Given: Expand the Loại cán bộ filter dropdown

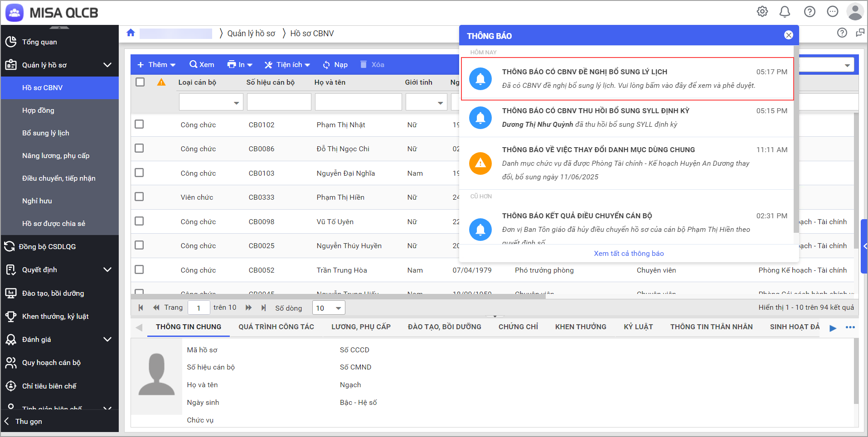Looking at the screenshot, I should [236, 103].
